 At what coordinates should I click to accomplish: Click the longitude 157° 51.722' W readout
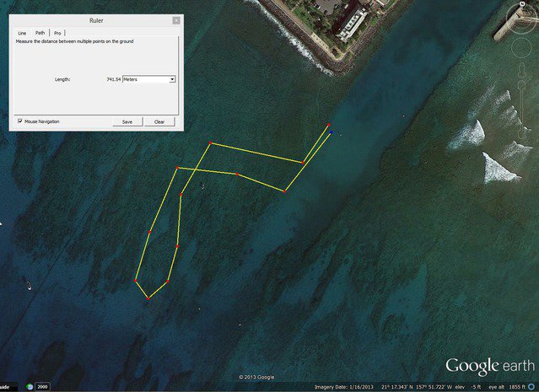pyautogui.click(x=434, y=387)
